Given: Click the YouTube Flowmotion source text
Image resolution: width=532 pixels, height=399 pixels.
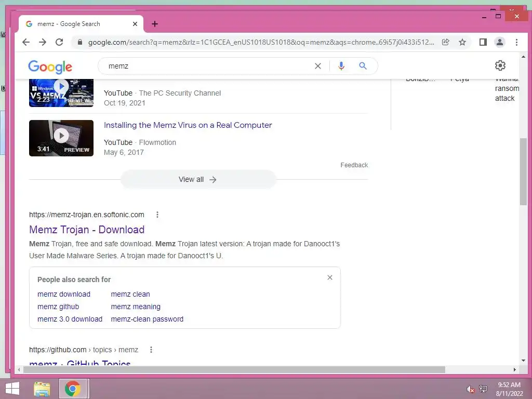Looking at the screenshot, I should (x=140, y=142).
